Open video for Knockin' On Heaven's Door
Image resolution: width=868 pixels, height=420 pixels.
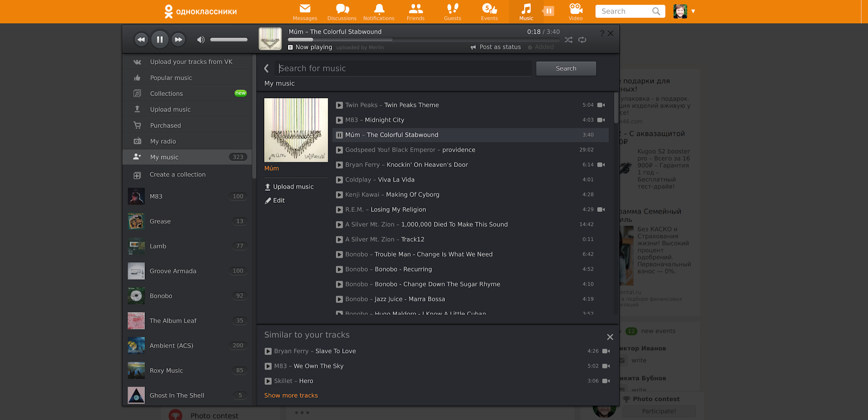pyautogui.click(x=601, y=165)
